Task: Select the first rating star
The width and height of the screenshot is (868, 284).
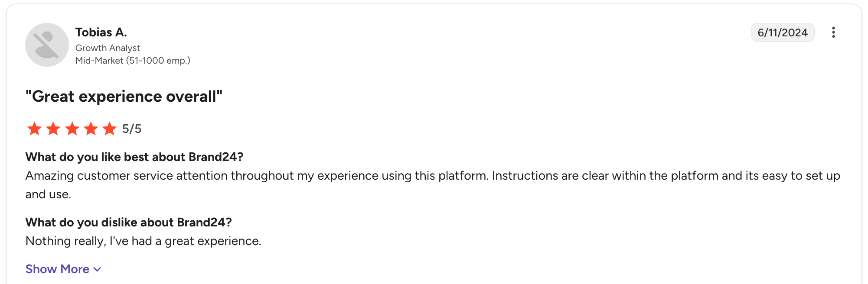Action: click(34, 129)
